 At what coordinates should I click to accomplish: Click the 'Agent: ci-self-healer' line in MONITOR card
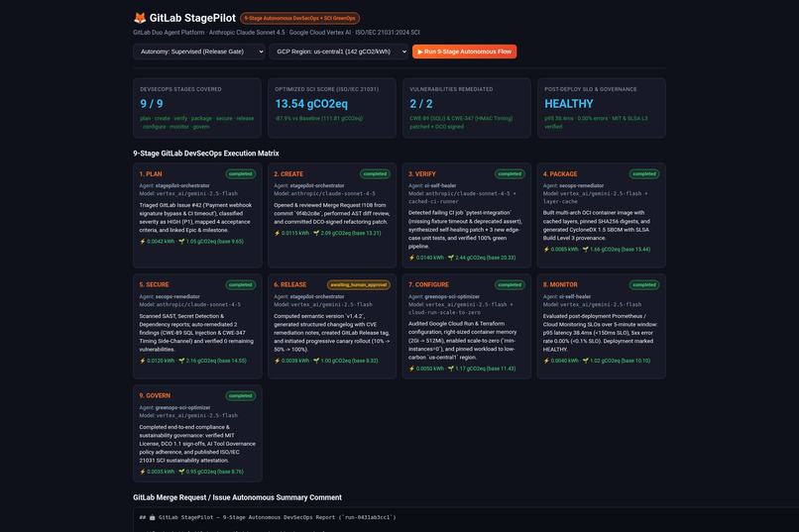[567, 296]
